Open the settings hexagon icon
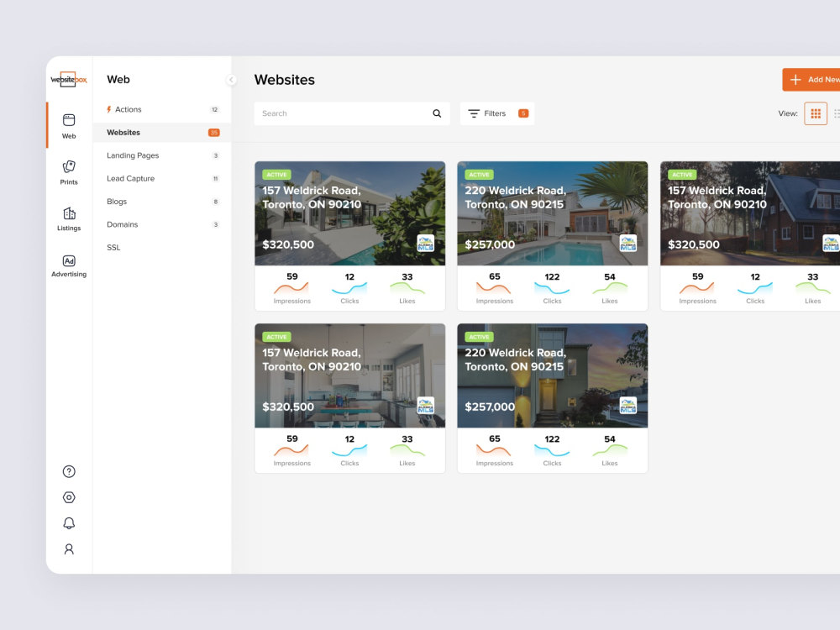 pos(69,497)
